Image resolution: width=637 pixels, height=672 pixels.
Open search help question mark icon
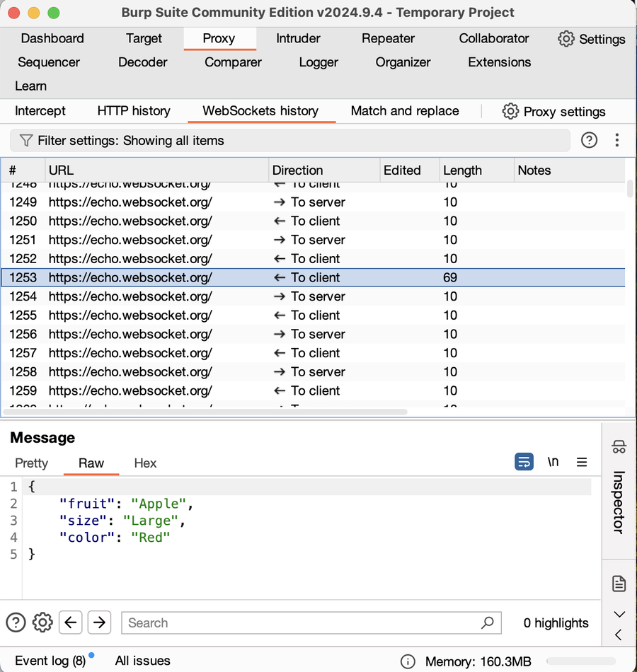(16, 622)
